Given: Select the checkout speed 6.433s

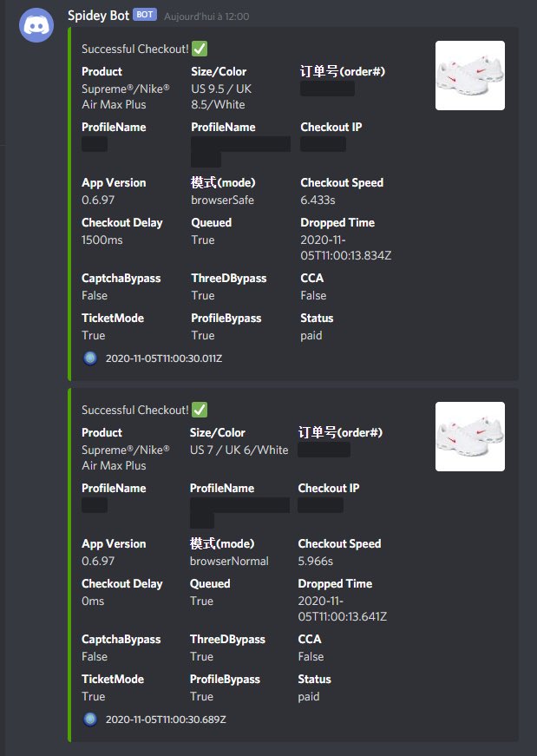Looking at the screenshot, I should [x=318, y=200].
